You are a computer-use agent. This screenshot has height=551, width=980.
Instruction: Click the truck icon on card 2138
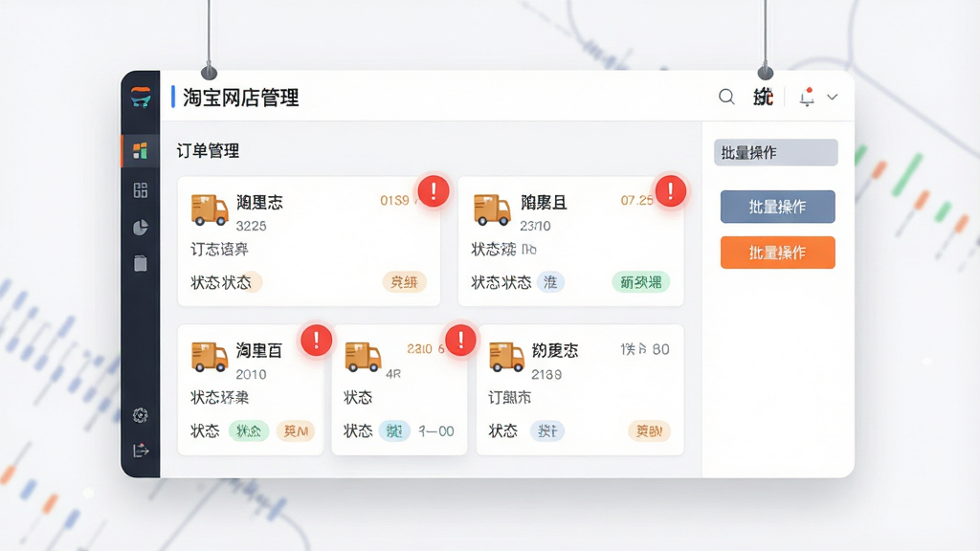click(x=506, y=357)
